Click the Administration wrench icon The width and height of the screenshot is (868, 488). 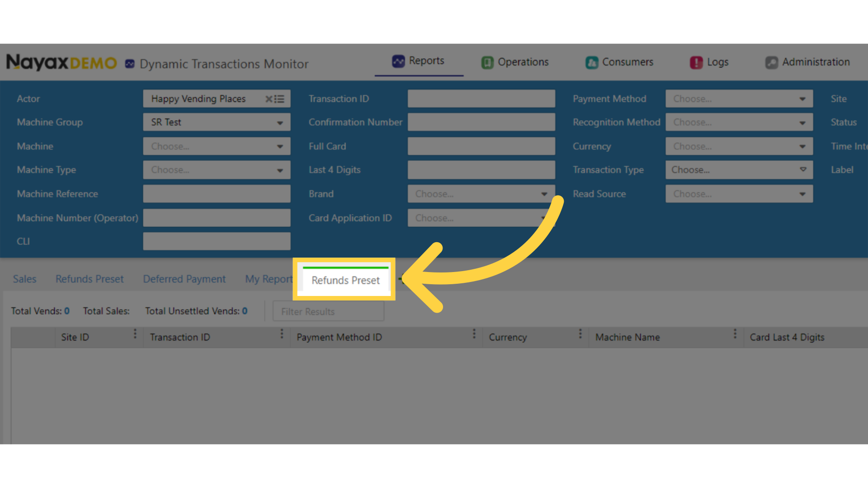[771, 62]
